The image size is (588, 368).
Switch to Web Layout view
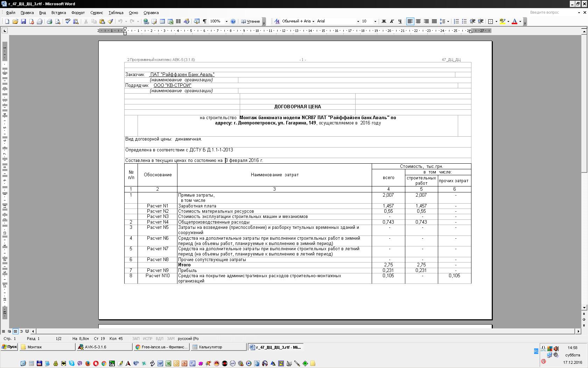click(x=9, y=331)
